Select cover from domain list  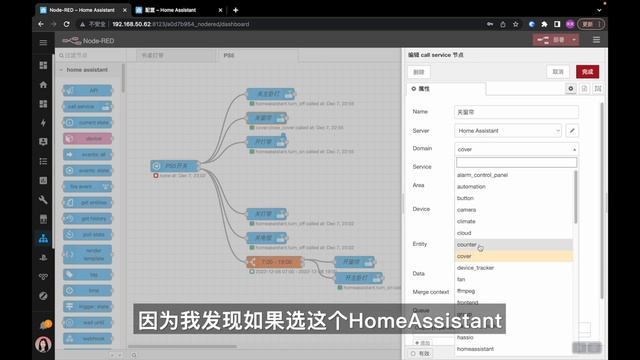click(x=514, y=256)
